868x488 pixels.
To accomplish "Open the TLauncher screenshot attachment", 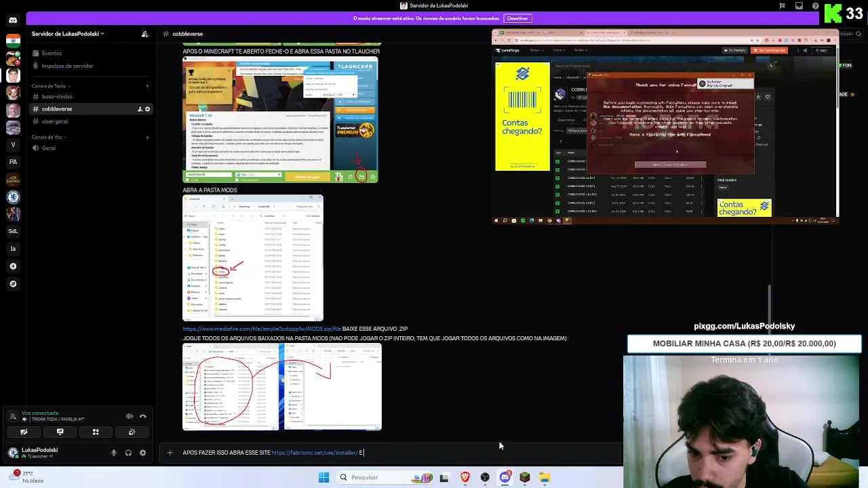I will (280, 120).
